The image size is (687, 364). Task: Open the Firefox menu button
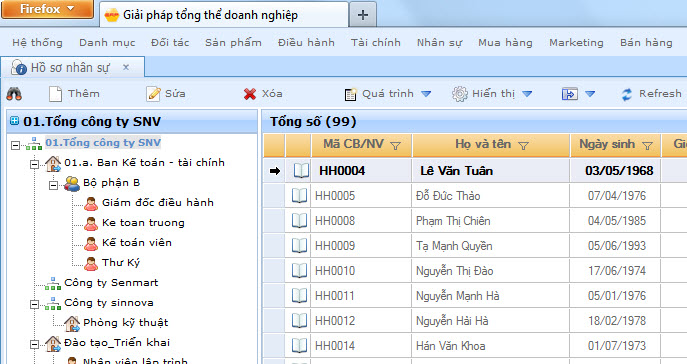click(x=47, y=9)
